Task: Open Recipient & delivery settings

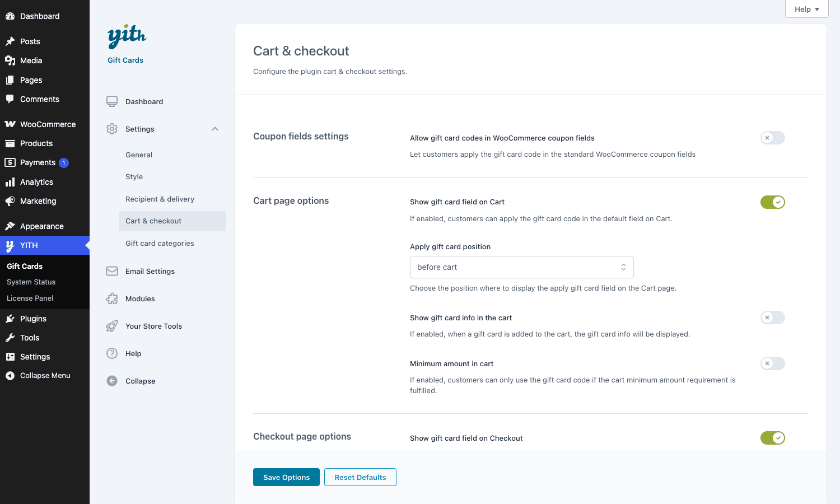Action: point(160,199)
